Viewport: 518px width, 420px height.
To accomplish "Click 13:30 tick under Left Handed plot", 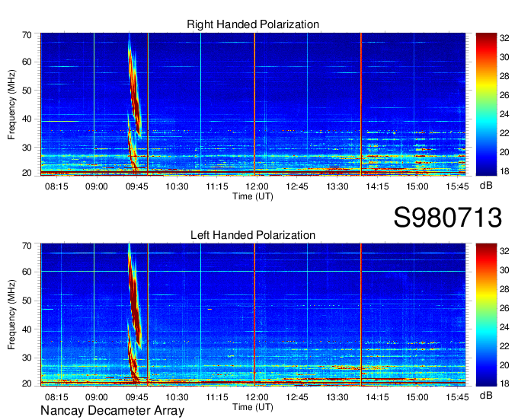I will [337, 397].
